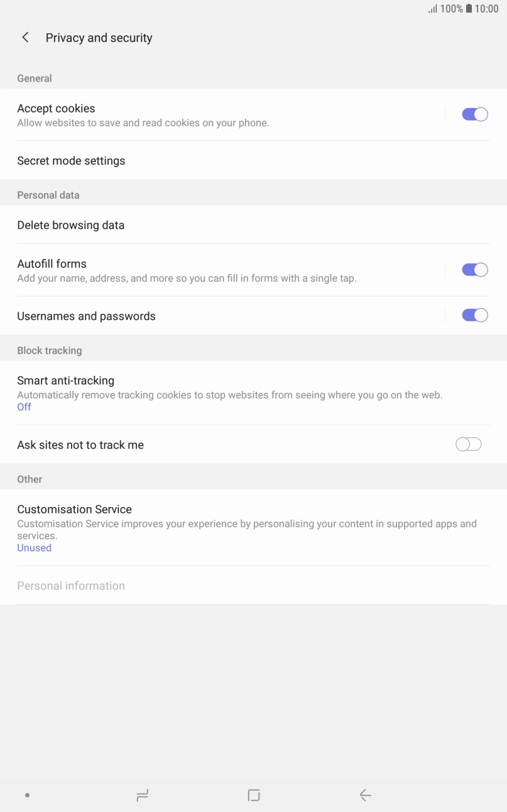507x812 pixels.
Task: Tap the Privacy and security title
Action: [99, 38]
